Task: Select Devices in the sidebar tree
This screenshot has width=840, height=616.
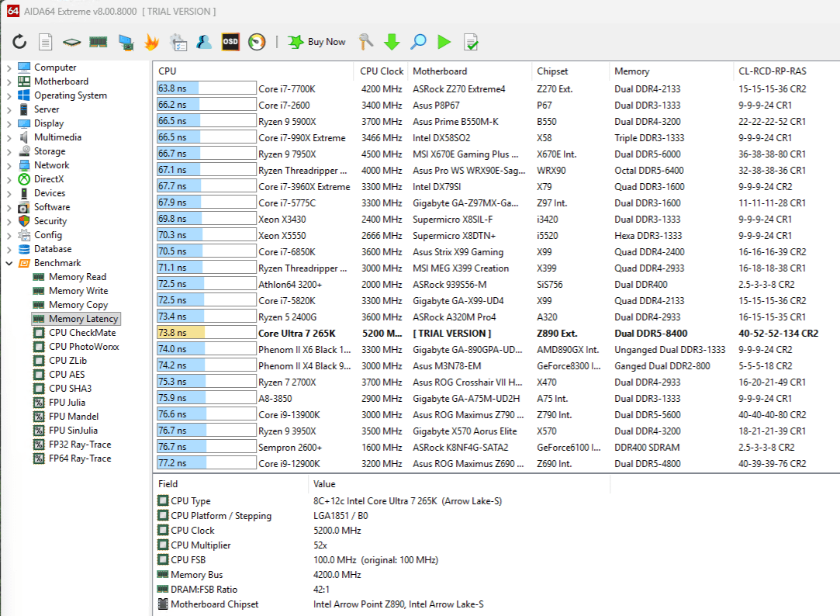Action: [x=50, y=193]
